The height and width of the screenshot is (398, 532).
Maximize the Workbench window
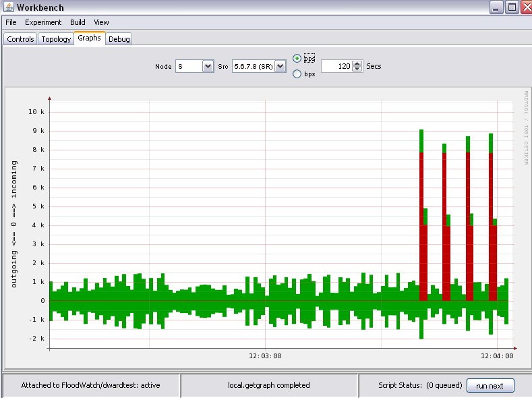(512, 7)
